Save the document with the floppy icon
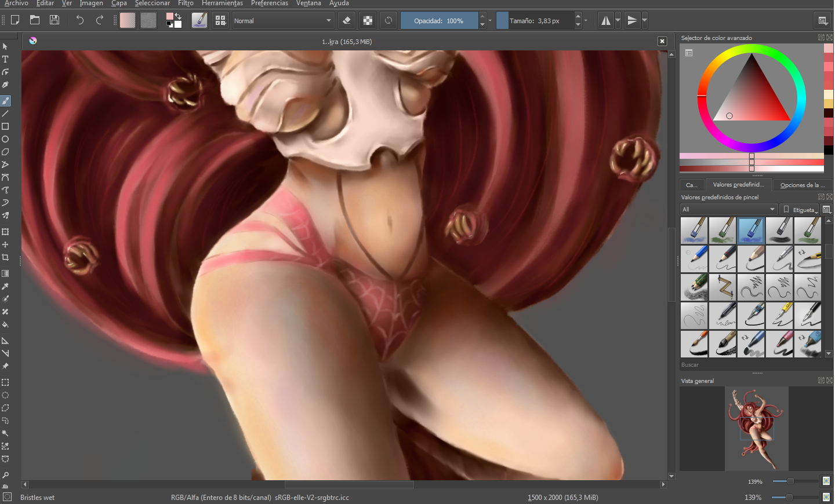 click(x=55, y=20)
